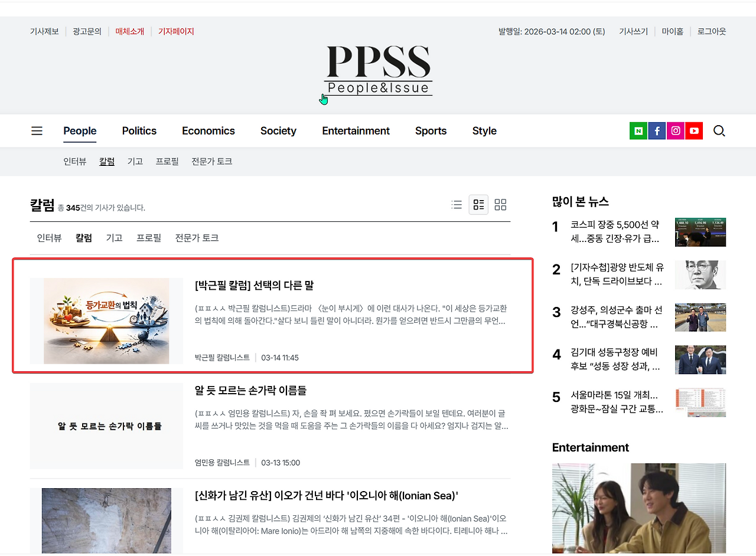The width and height of the screenshot is (756, 556).
Task: Click the PPSS People&Issue logo
Action: pyautogui.click(x=378, y=70)
